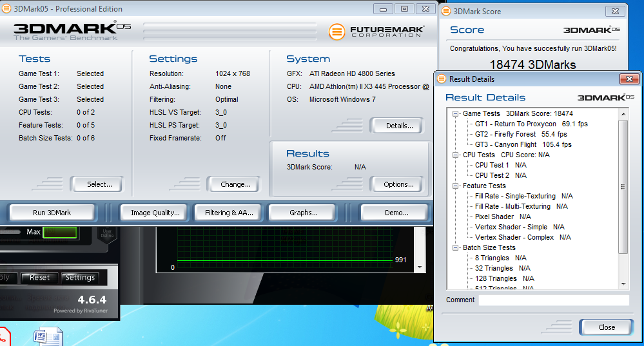Select GT3 - Canyon Flight row
The width and height of the screenshot is (644, 346).
(523, 144)
